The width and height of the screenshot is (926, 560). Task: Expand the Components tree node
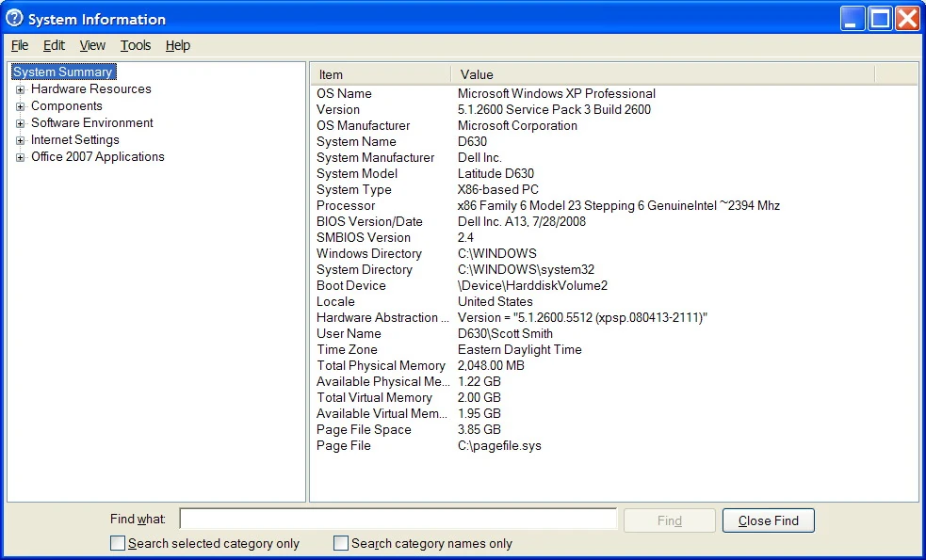20,106
